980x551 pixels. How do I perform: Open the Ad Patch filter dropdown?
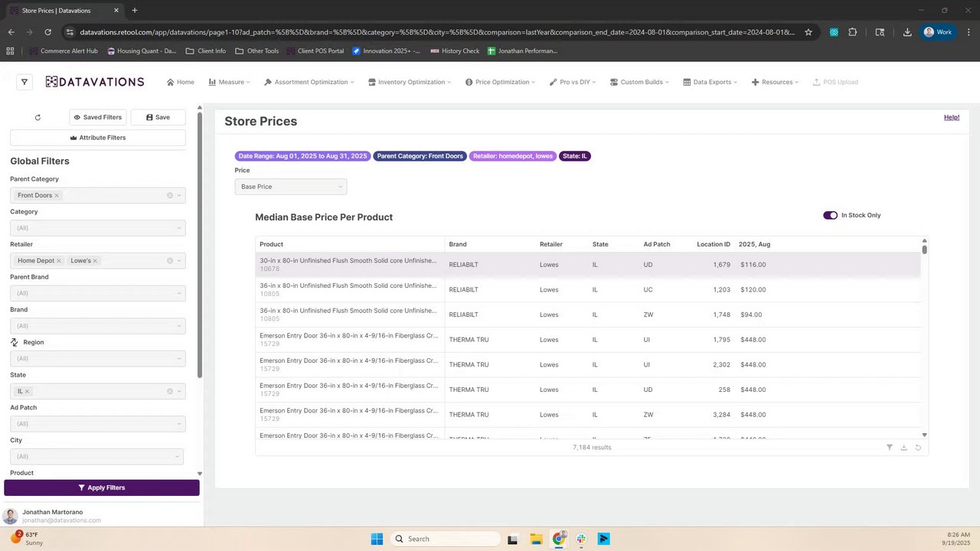pos(98,424)
